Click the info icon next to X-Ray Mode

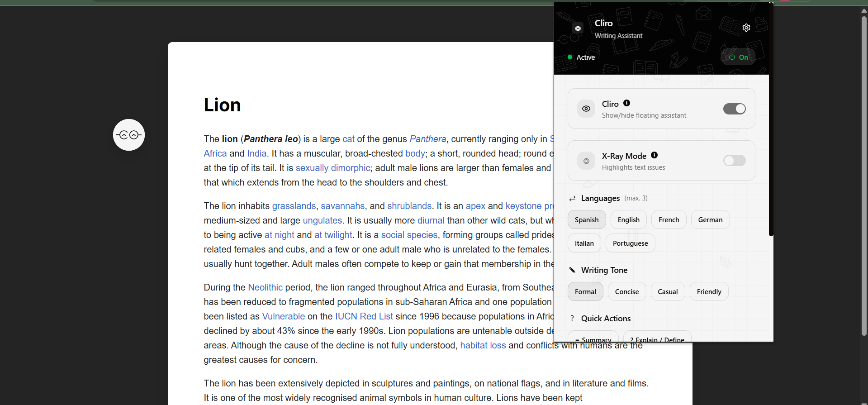click(x=654, y=155)
